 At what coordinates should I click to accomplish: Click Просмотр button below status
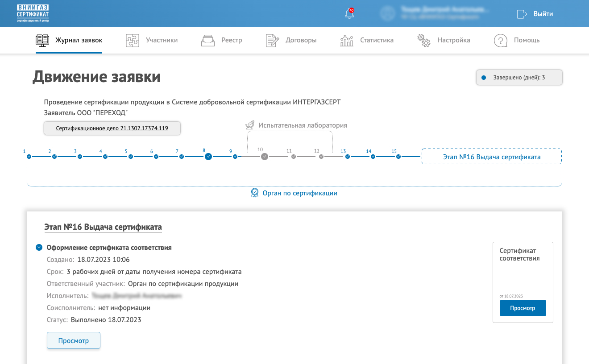[74, 341]
